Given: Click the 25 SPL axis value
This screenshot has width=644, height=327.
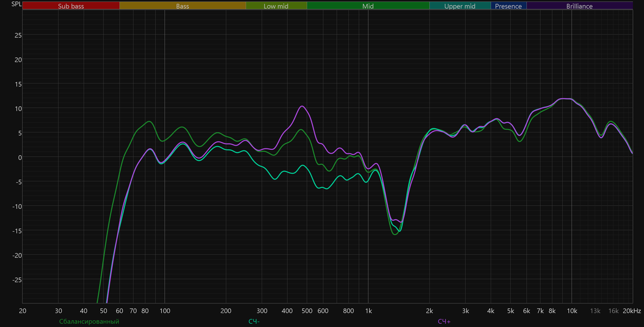Looking at the screenshot, I should [x=18, y=35].
